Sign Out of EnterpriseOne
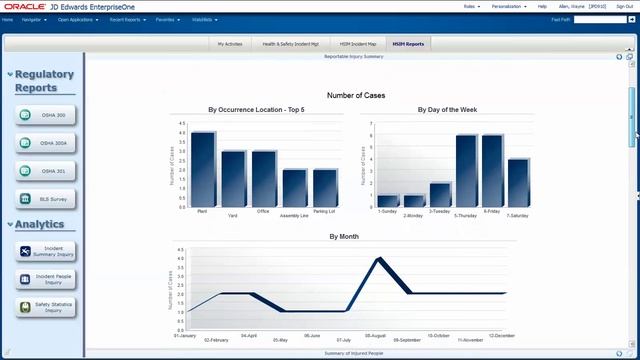Viewport: 640px width, 360px height. tap(624, 7)
